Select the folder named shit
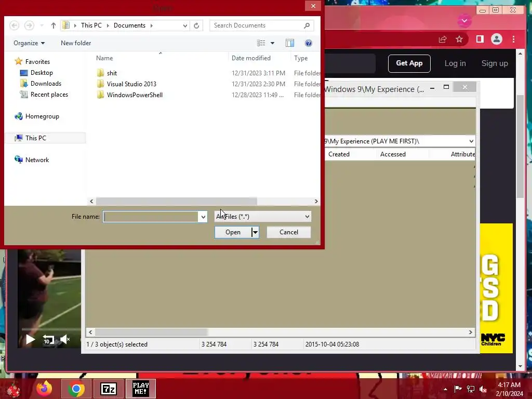 click(112, 73)
